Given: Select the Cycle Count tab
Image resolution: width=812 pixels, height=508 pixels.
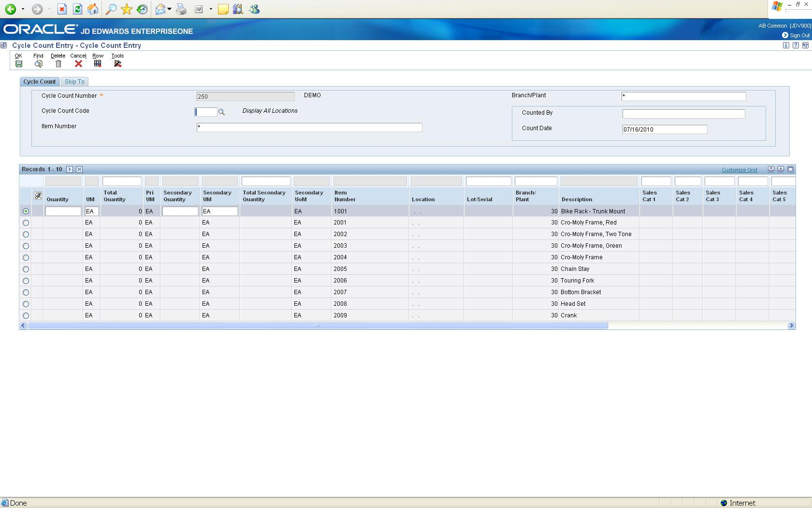Looking at the screenshot, I should point(40,82).
